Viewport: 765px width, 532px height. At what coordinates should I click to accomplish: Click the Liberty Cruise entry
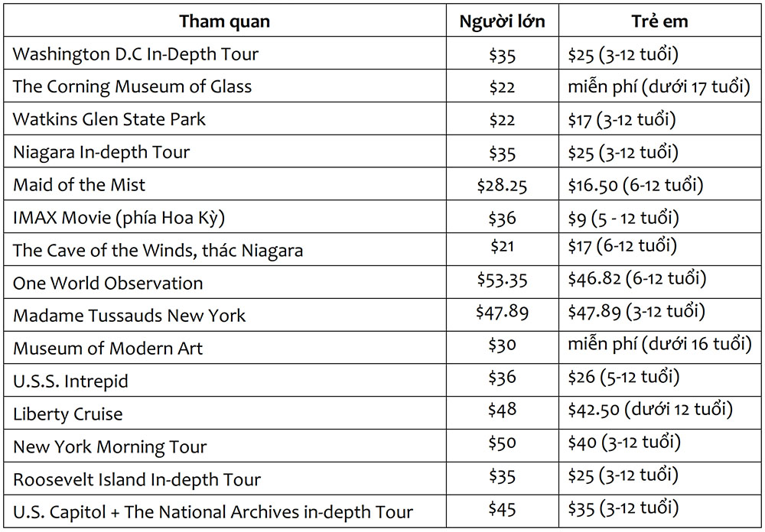pyautogui.click(x=68, y=414)
